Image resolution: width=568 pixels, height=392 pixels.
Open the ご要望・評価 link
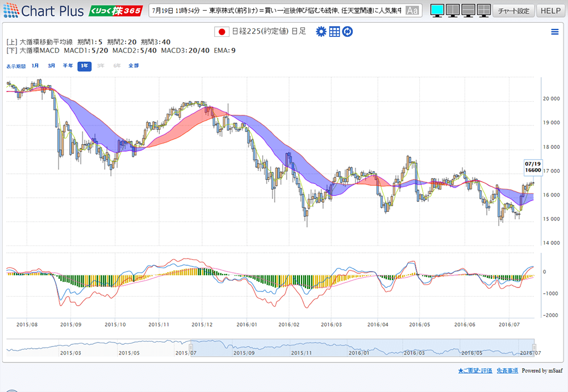pyautogui.click(x=475, y=370)
